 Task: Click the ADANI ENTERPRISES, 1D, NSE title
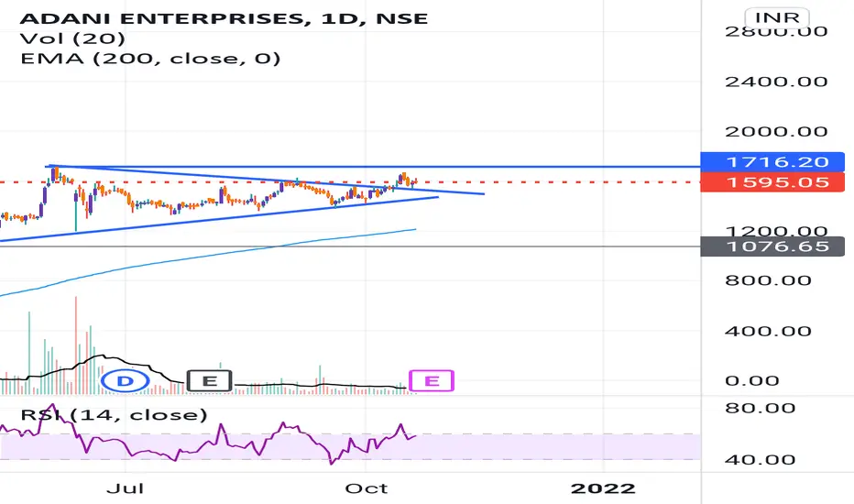[224, 18]
